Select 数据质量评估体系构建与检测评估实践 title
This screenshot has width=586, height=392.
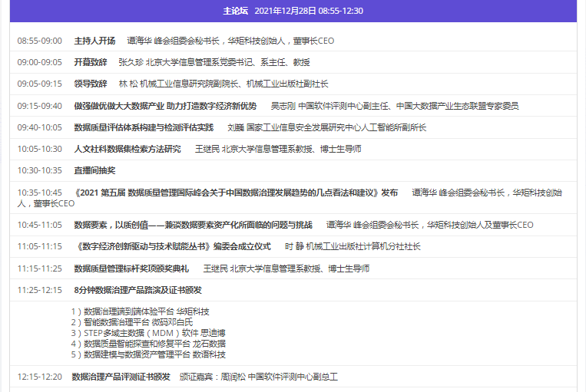click(x=144, y=127)
